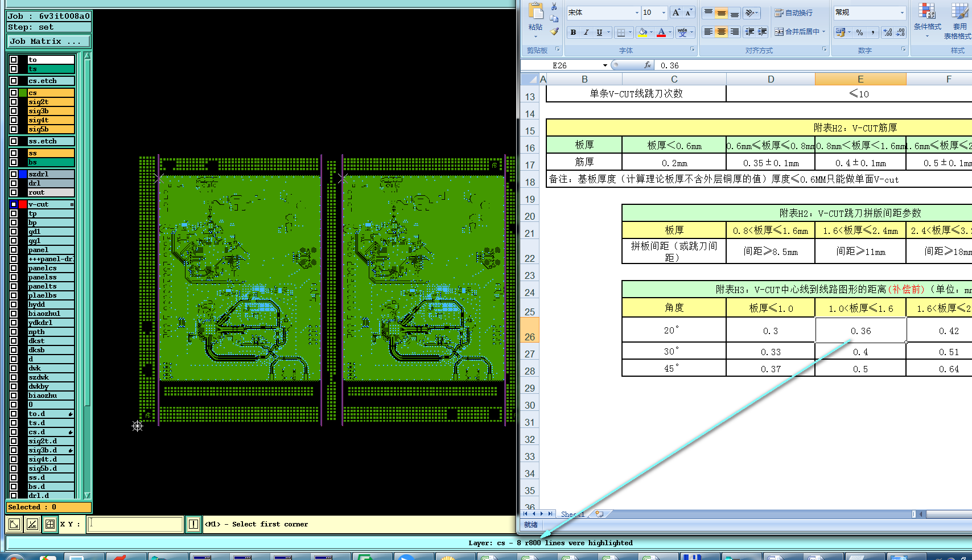Click the exclamation mark icon in CAM bar
The image size is (972, 560).
tap(193, 524)
